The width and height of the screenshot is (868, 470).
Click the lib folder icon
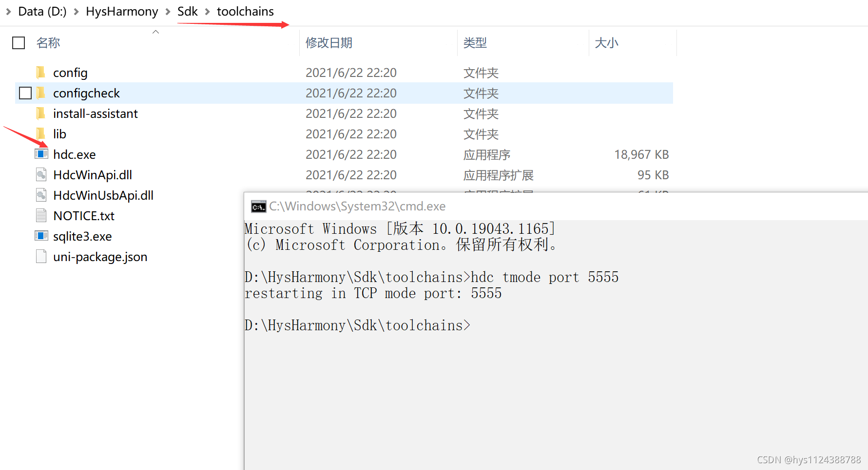41,134
